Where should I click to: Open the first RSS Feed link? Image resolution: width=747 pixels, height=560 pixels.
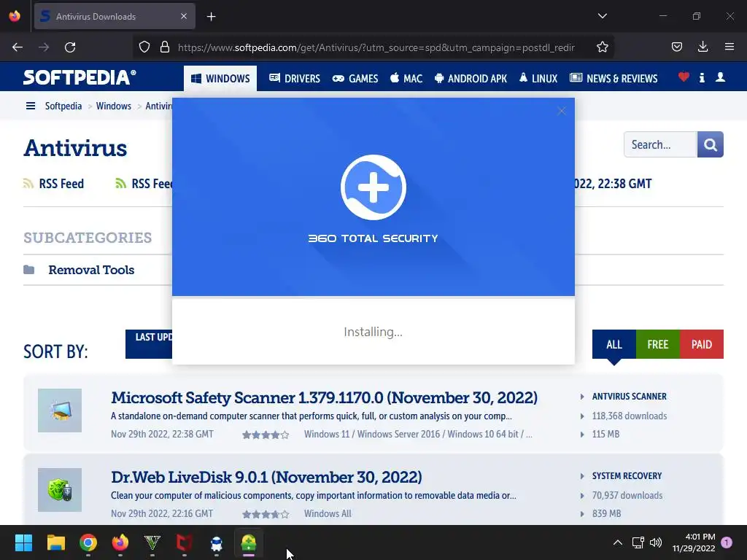point(54,184)
